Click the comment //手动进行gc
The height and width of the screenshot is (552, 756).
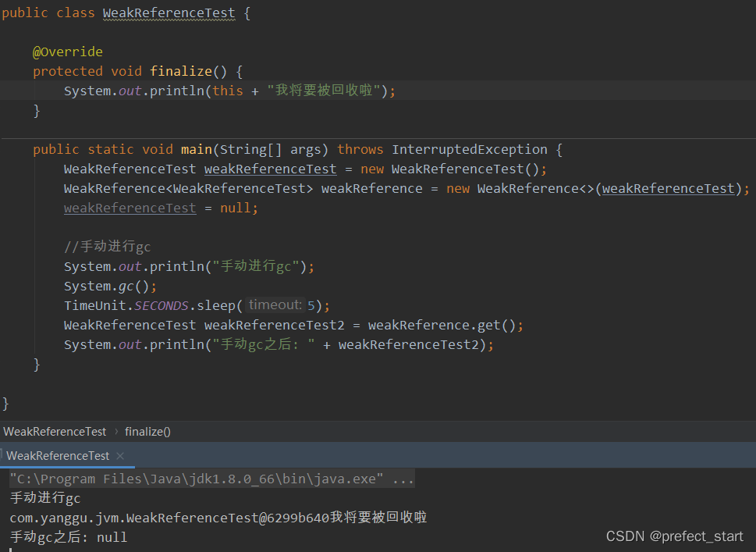click(107, 247)
